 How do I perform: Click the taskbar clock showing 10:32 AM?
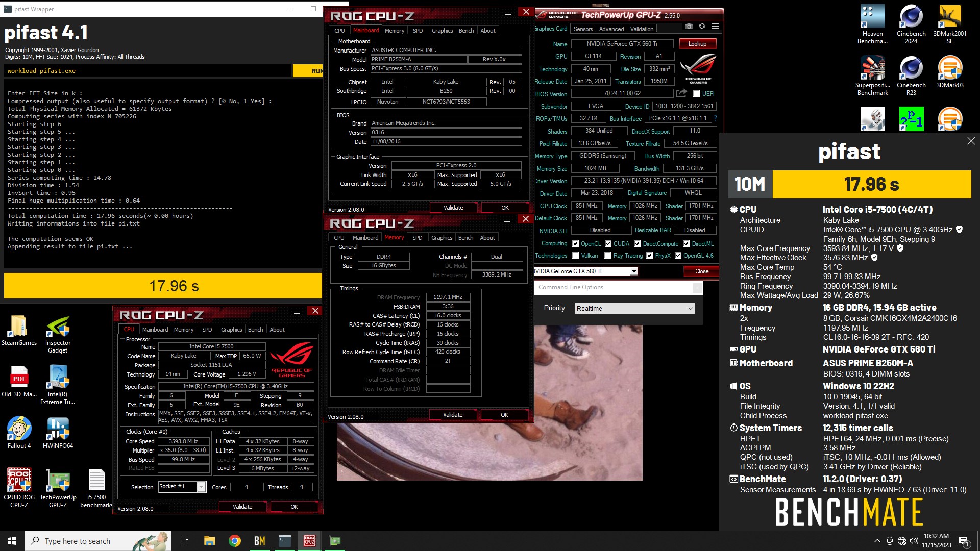pos(936,541)
